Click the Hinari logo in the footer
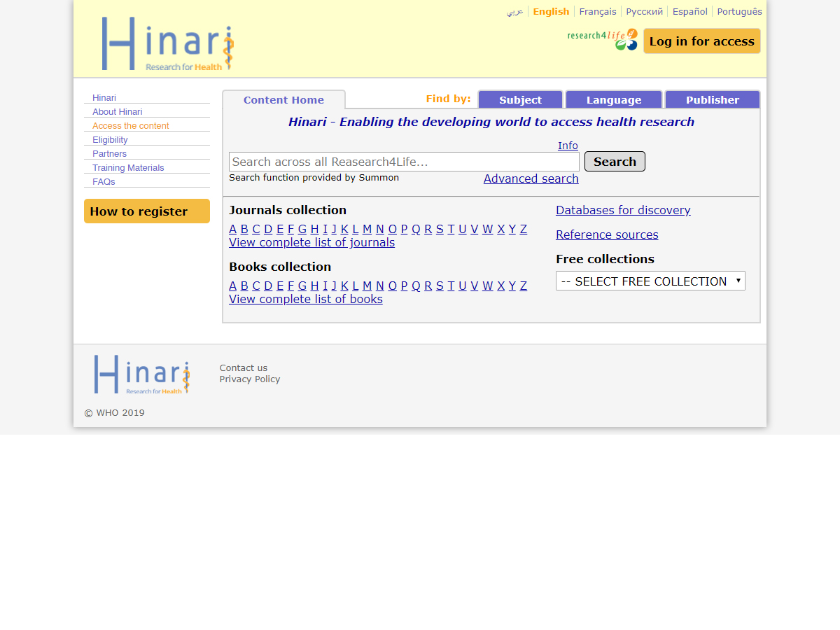The width and height of the screenshot is (840, 630). (x=141, y=374)
